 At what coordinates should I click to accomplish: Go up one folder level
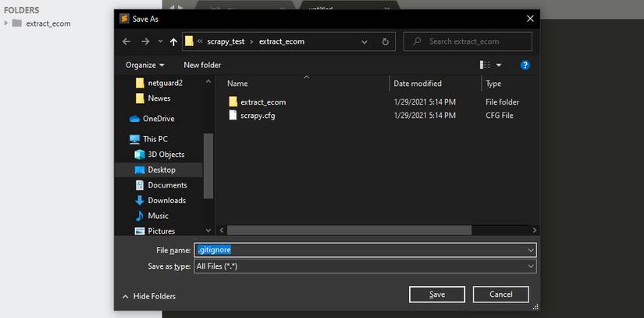(173, 41)
